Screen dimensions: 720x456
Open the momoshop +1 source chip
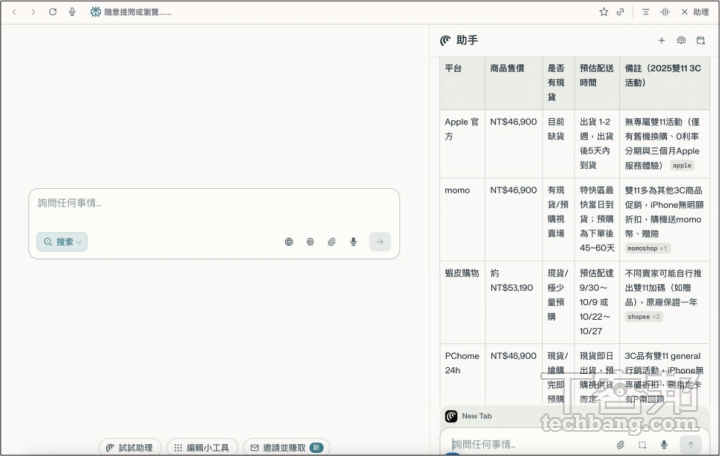647,248
